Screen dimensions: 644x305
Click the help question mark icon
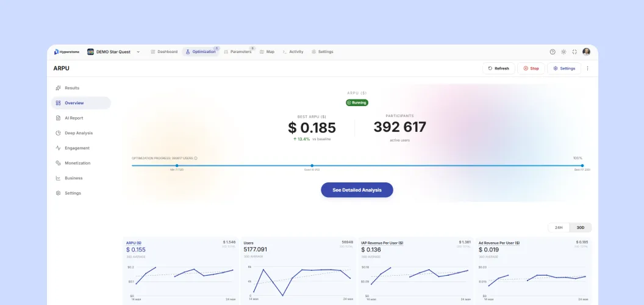click(553, 52)
